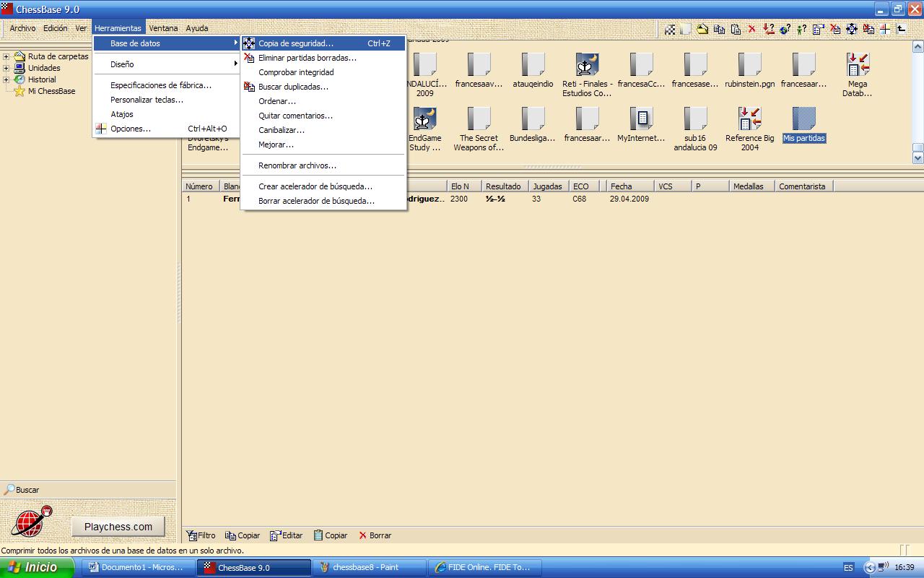Click Buscar in the left panel
The image size is (924, 578).
click(22, 490)
